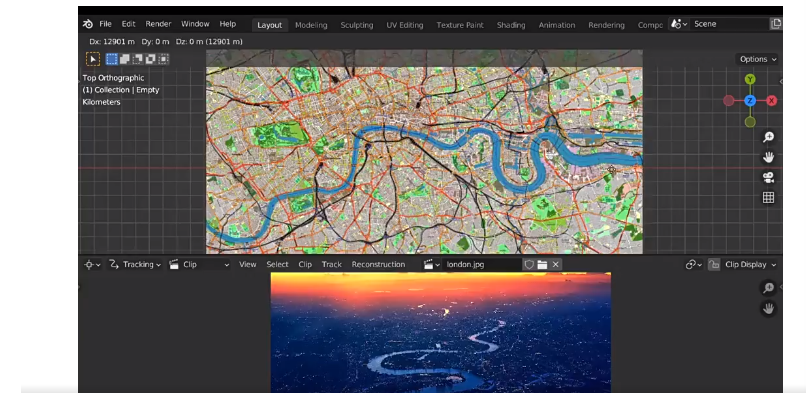Click the green Y axis gizmo

point(750,79)
